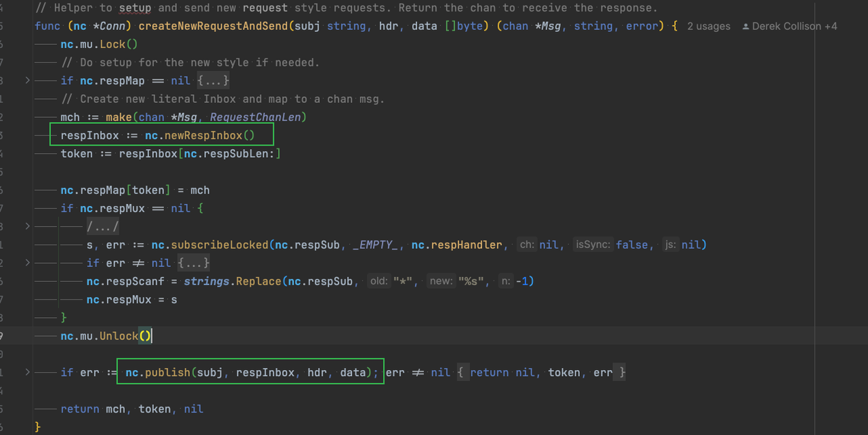Image resolution: width=868 pixels, height=435 pixels.
Task: Click the _EMPTY_ argument
Action: coord(375,245)
